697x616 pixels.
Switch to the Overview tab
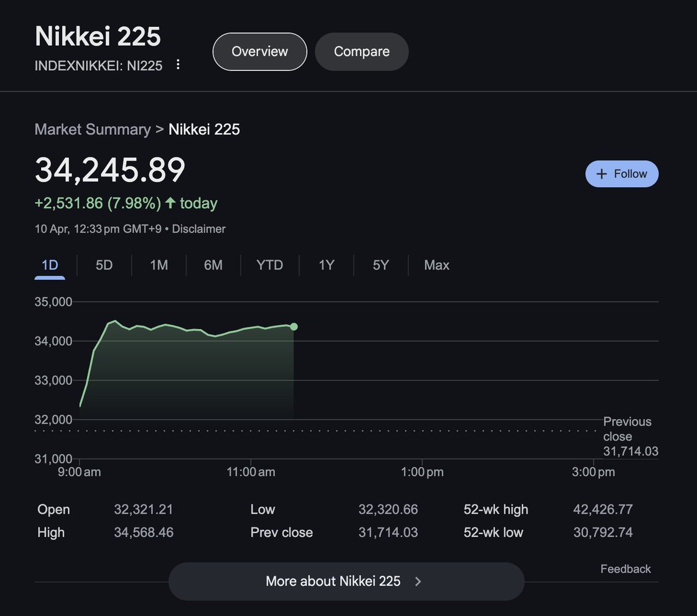(260, 52)
